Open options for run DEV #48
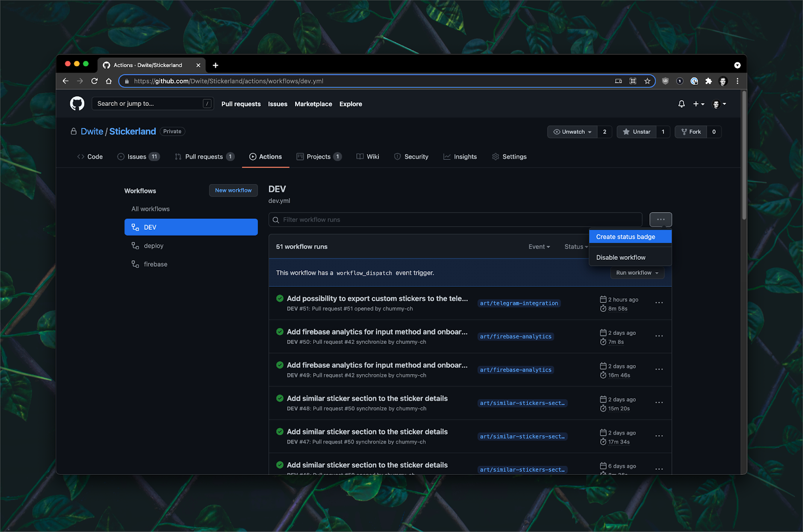Screen dimensions: 803x532 [659, 403]
